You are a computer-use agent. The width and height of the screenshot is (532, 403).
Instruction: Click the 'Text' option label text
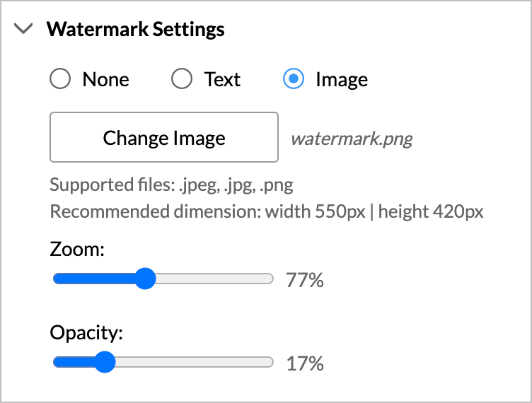click(222, 79)
